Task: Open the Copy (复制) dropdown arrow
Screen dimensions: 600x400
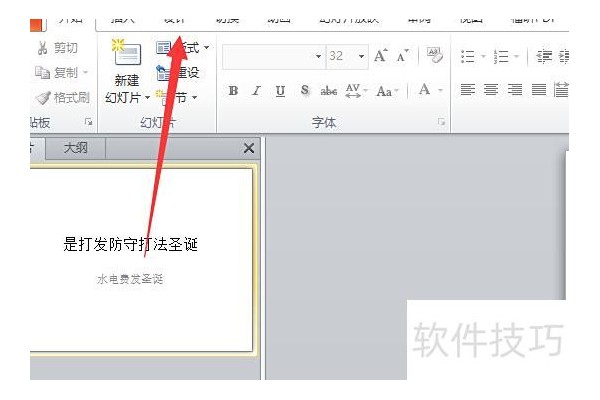Action: [x=85, y=72]
